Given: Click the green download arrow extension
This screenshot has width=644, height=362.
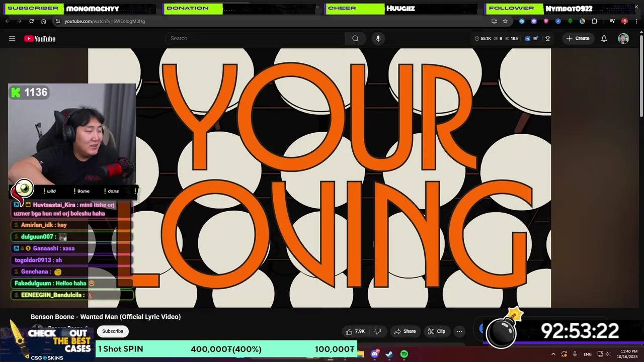Looking at the screenshot, I should (x=570, y=21).
